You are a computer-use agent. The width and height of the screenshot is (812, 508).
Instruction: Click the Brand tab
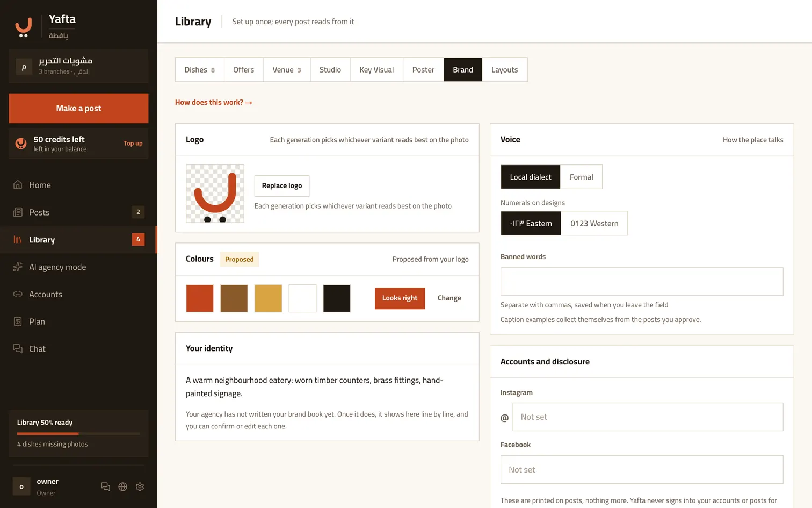pyautogui.click(x=463, y=70)
